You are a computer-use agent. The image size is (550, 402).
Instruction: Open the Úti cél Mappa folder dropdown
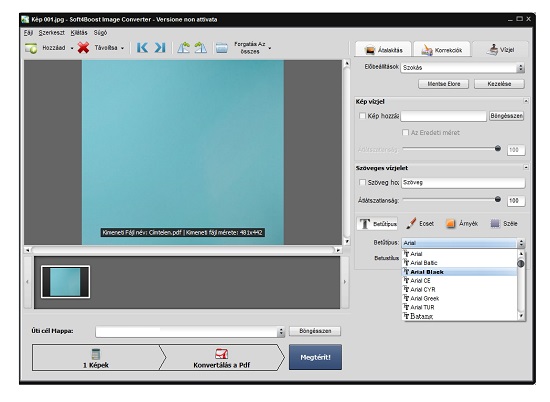coord(281,331)
